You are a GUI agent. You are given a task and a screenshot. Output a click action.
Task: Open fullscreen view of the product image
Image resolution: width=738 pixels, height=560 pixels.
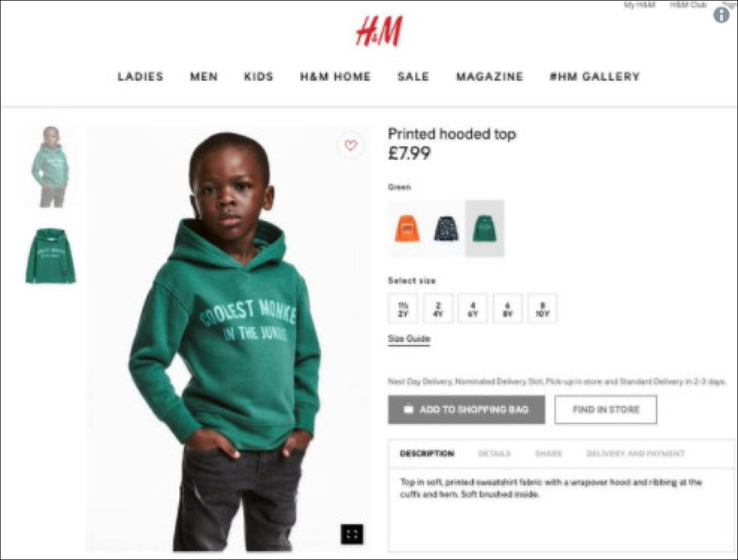tap(352, 534)
